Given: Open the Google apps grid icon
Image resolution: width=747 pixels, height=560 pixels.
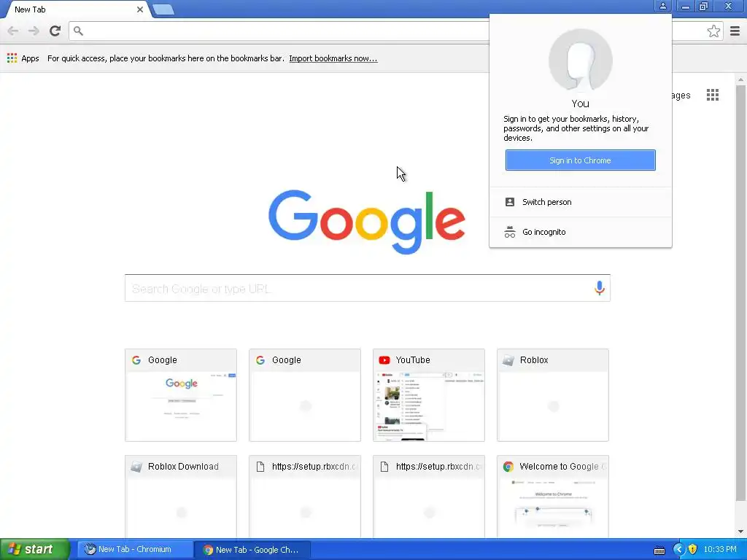Looking at the screenshot, I should [x=712, y=95].
